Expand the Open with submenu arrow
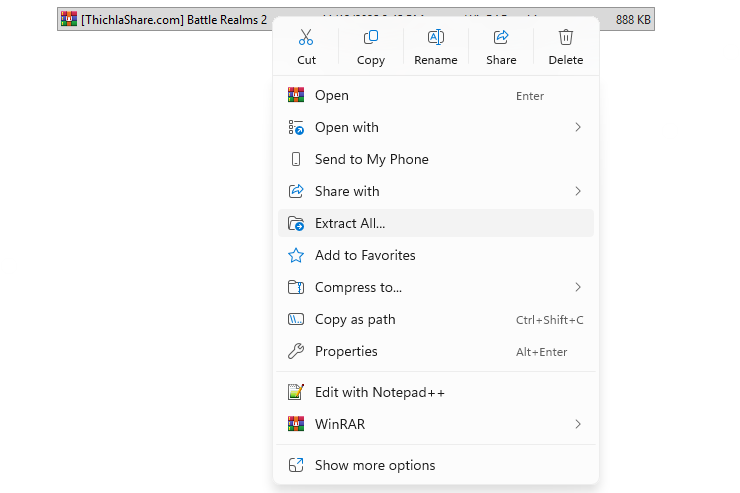 [x=578, y=127]
